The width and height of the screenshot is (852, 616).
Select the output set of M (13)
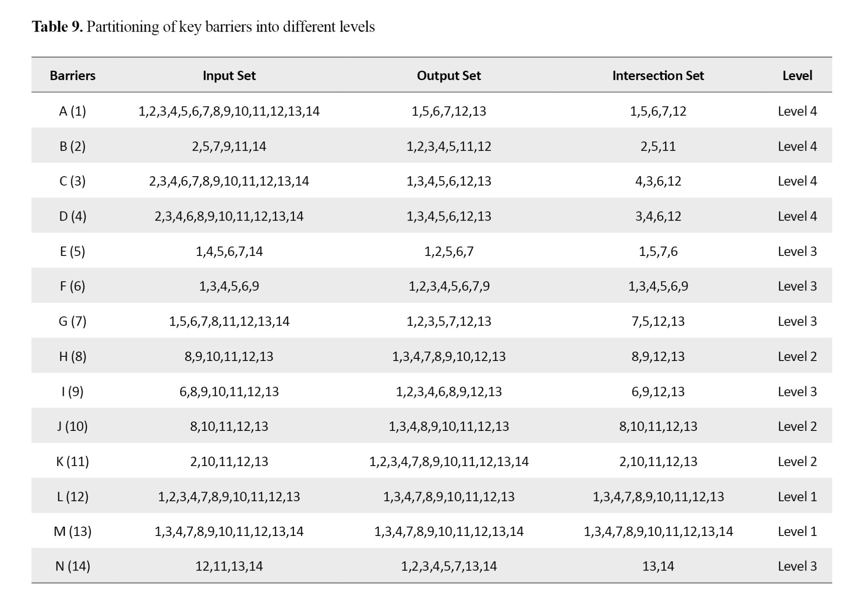[x=449, y=531]
